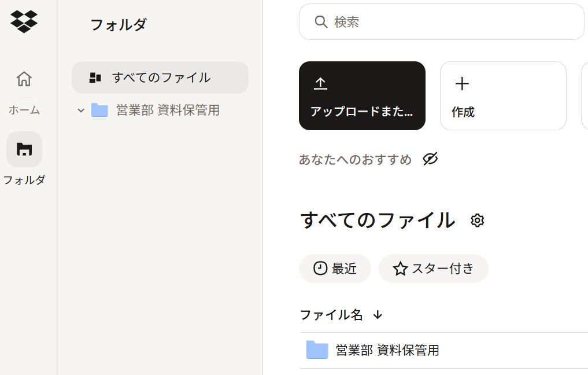Click the upload arrow icon
Image resolution: width=588 pixels, height=375 pixels.
coord(320,84)
